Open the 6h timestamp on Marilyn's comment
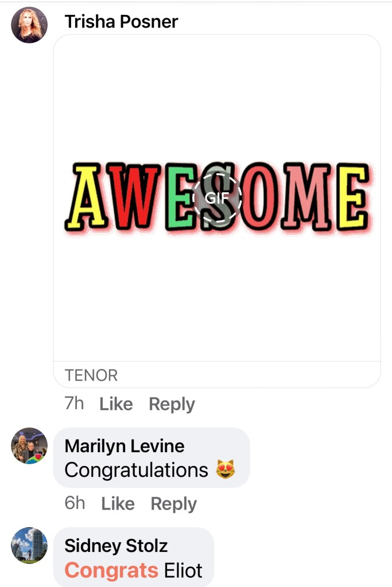 pos(75,503)
